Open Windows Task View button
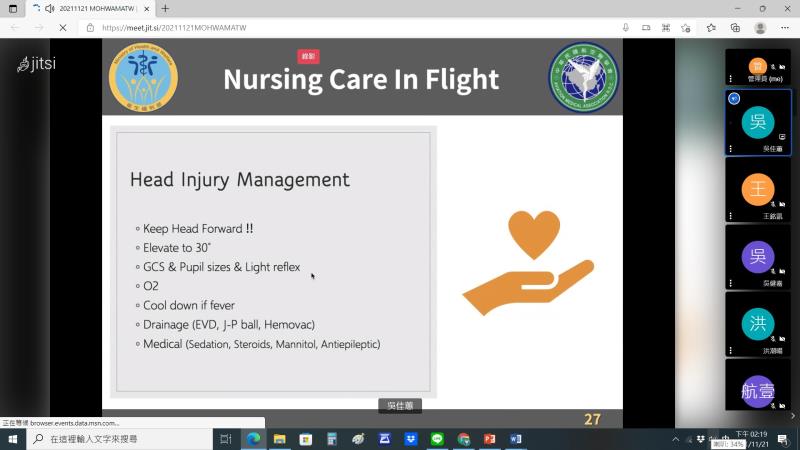 click(225, 439)
